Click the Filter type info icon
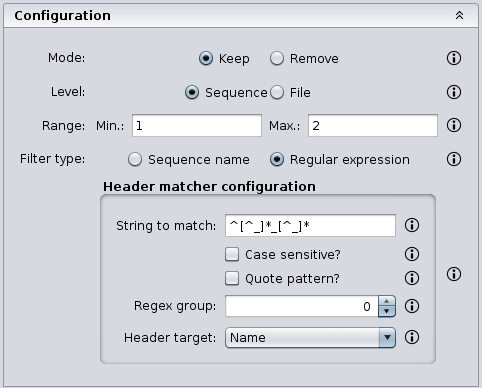The height and width of the screenshot is (388, 482). tap(454, 159)
